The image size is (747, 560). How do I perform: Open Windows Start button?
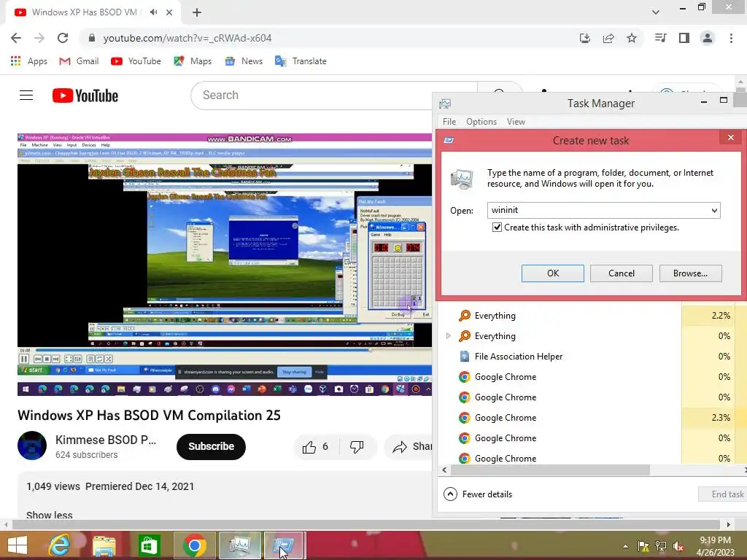tap(18, 545)
